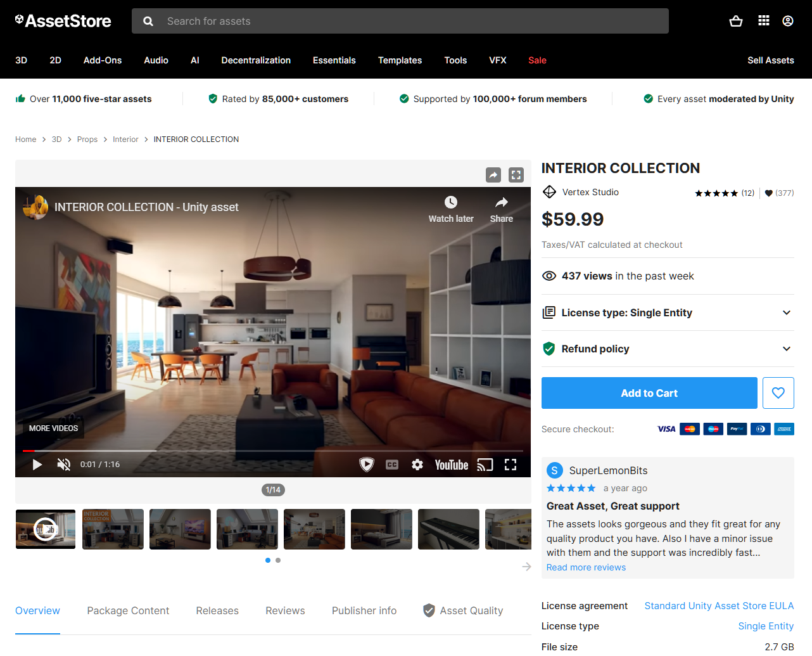Image resolution: width=812 pixels, height=656 pixels.
Task: Unmute the video sound
Action: pos(63,465)
